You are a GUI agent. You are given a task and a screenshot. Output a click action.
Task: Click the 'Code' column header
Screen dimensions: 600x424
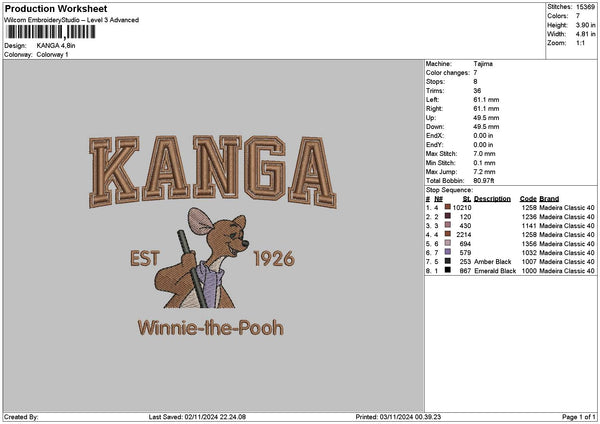click(x=528, y=199)
